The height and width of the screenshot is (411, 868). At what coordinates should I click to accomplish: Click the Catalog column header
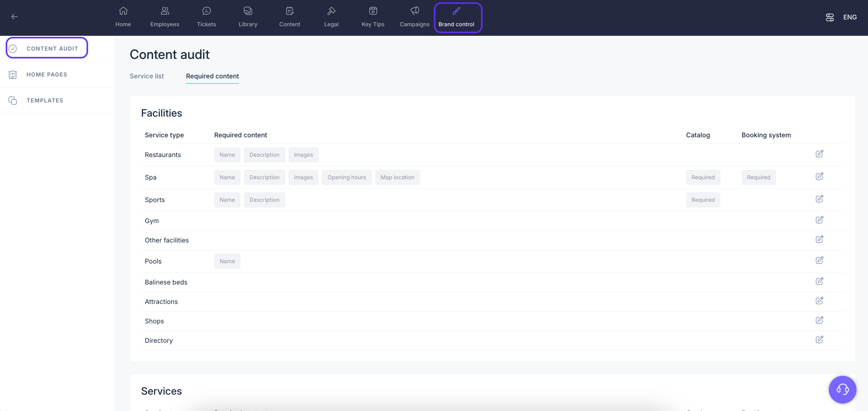698,135
